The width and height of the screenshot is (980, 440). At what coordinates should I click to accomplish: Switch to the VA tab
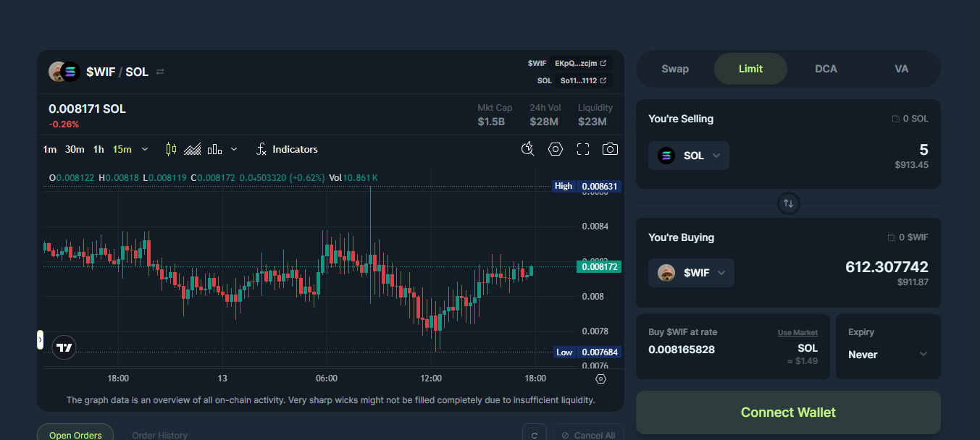coord(902,69)
